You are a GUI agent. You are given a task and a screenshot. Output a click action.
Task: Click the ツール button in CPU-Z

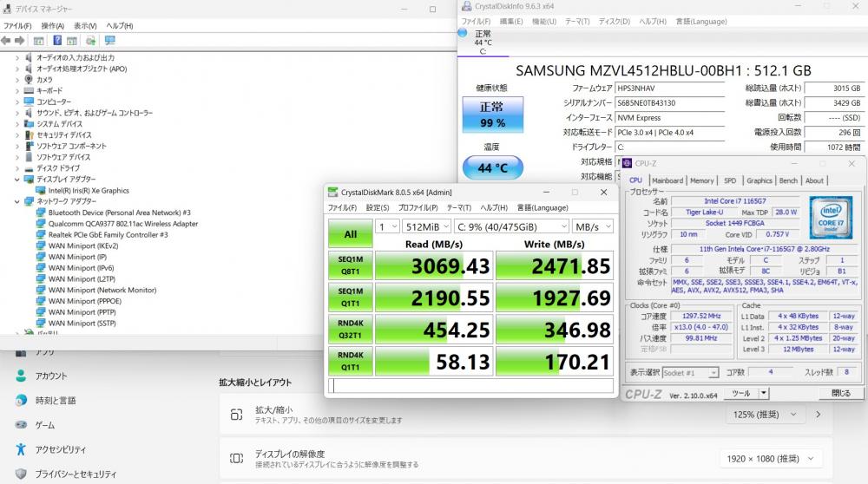(742, 393)
